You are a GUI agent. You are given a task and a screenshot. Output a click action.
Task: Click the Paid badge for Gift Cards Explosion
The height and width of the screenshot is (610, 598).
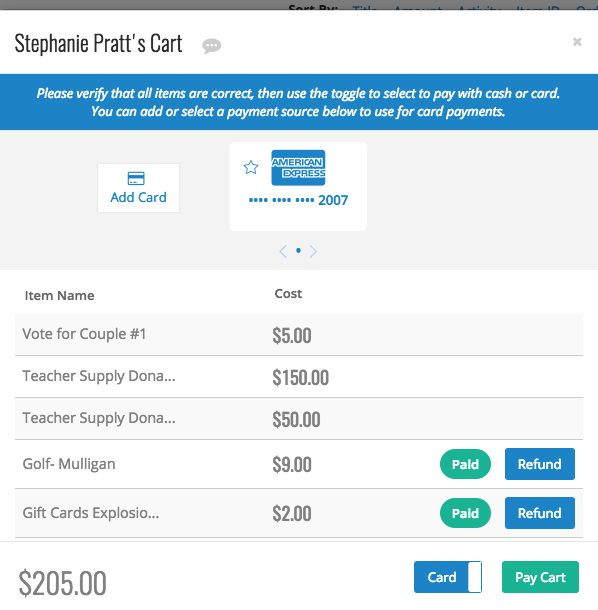(x=465, y=513)
